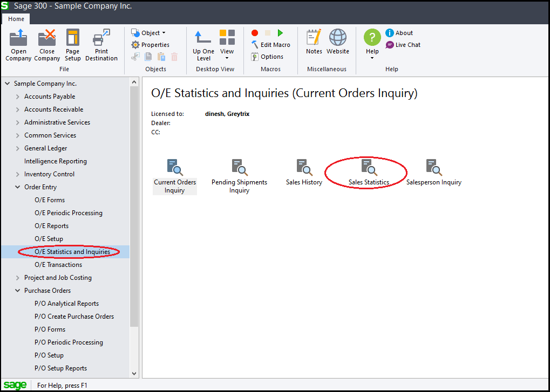Expand the Inventory Control node
This screenshot has width=550, height=392.
point(17,175)
